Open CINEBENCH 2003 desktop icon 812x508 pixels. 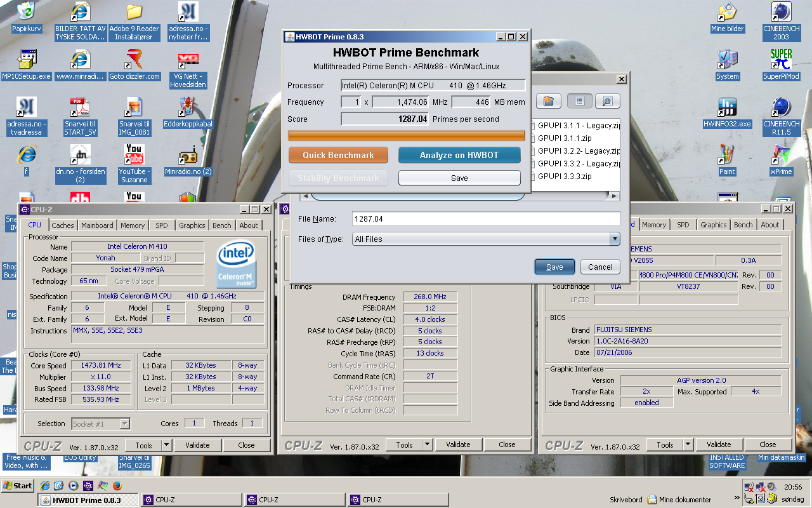coord(781,22)
